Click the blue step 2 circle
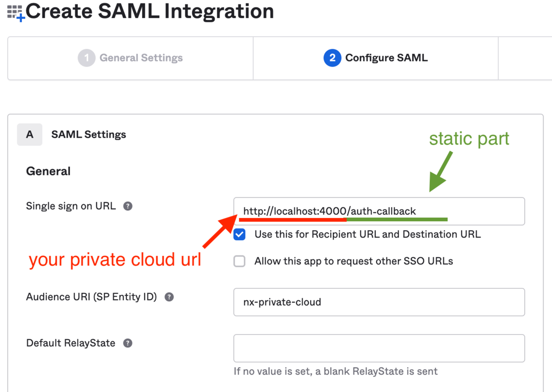Viewport: 552px width, 392px height. 332,57
